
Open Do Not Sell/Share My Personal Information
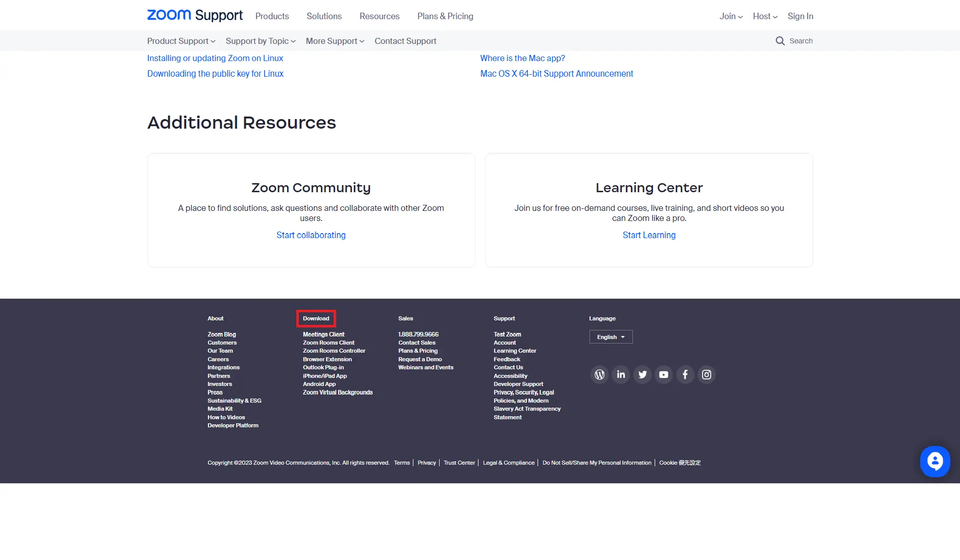[597, 463]
